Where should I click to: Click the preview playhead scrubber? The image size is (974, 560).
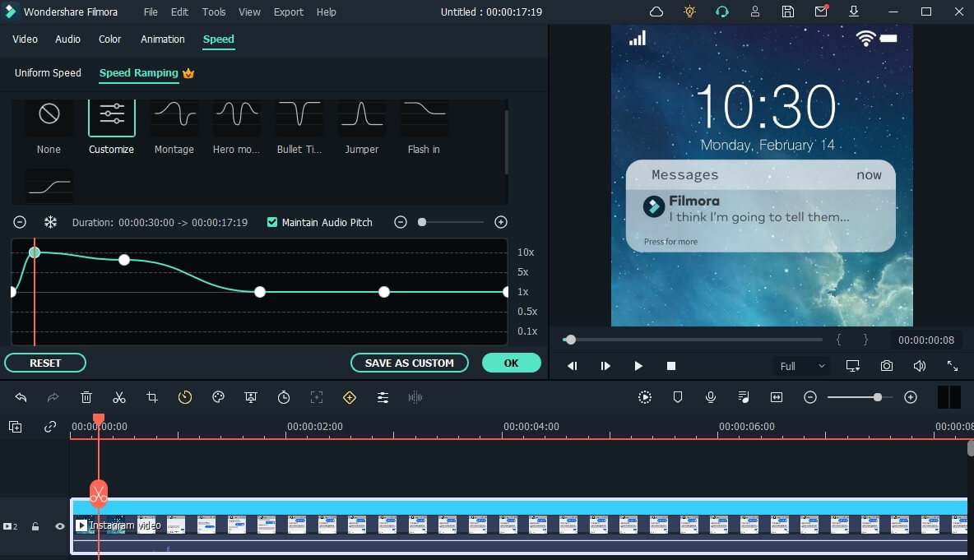[x=570, y=340]
